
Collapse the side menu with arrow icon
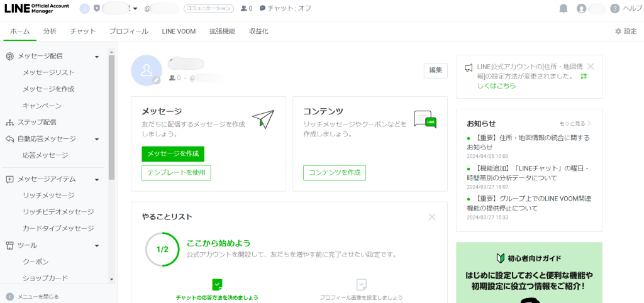(x=10, y=297)
